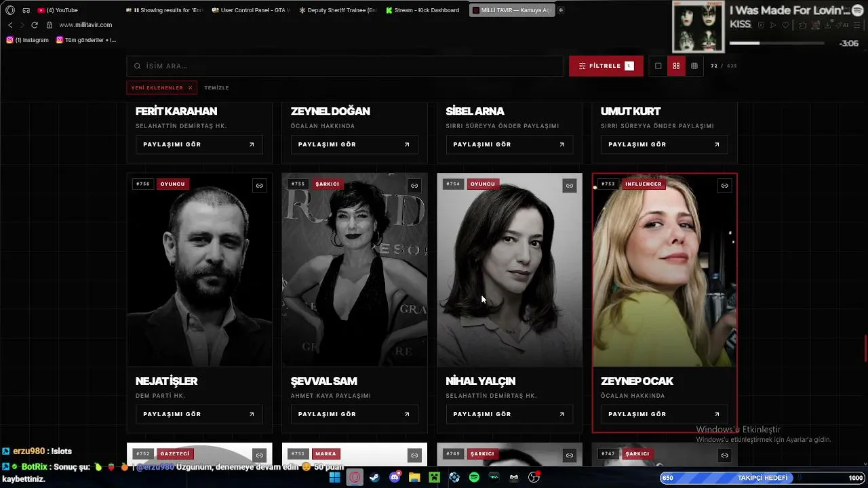The height and width of the screenshot is (488, 868).
Task: Copy link icon on card #751 Marka
Action: click(414, 455)
